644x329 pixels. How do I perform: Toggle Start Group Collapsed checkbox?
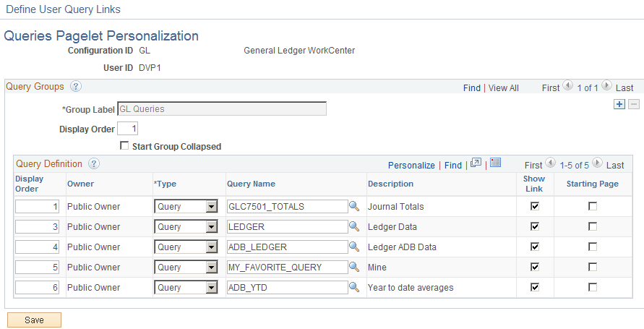coord(124,146)
